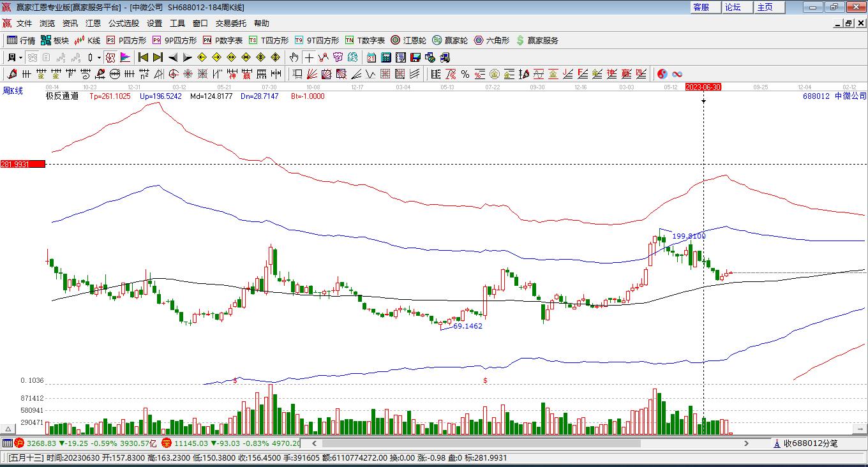868x467 pixels.
Task: Open the P四方形 tool
Action: [x=126, y=40]
